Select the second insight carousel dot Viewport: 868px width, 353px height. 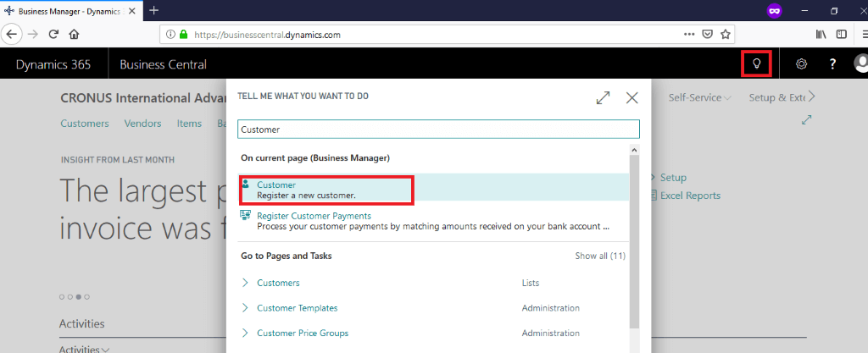point(70,296)
